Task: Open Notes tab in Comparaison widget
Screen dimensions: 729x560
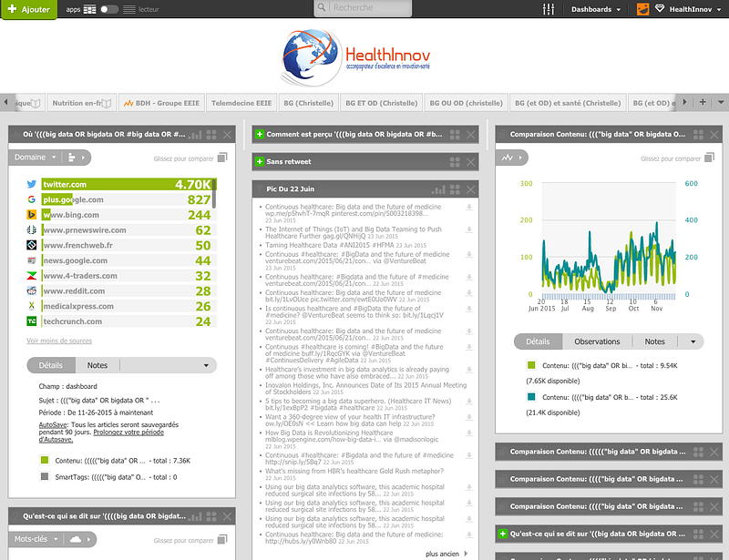Action: click(x=654, y=341)
